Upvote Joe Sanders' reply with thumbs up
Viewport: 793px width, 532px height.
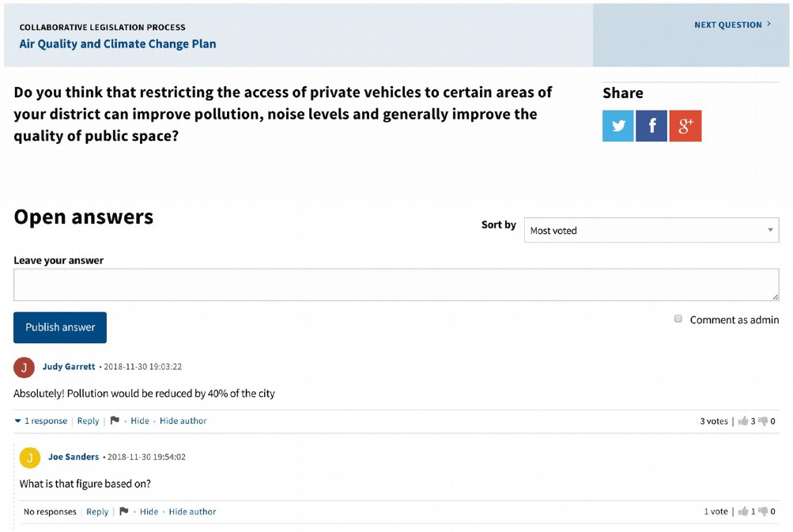pyautogui.click(x=743, y=511)
